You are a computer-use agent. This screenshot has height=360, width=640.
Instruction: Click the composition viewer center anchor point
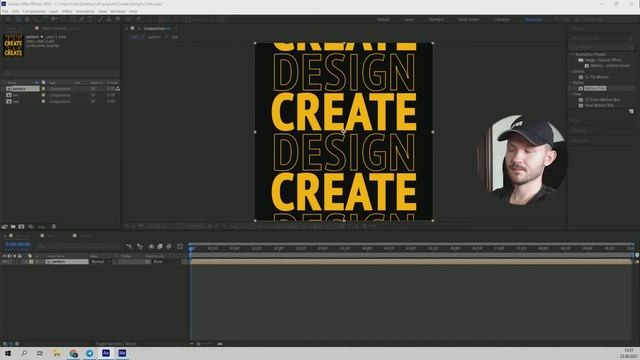pos(343,131)
